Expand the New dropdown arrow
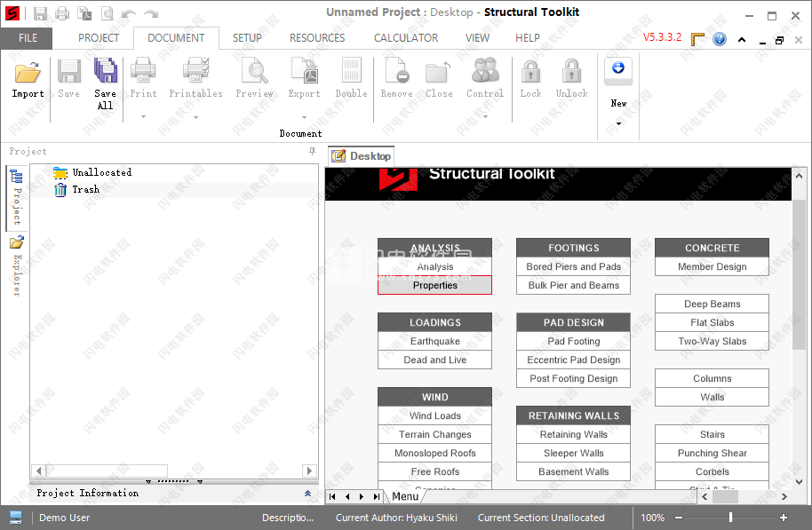The height and width of the screenshot is (530, 812). click(618, 123)
